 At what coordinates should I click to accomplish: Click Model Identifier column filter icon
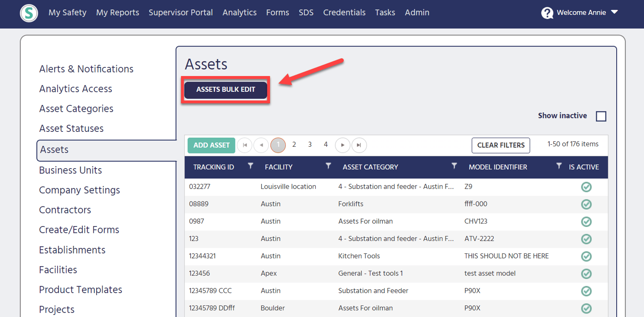559,166
